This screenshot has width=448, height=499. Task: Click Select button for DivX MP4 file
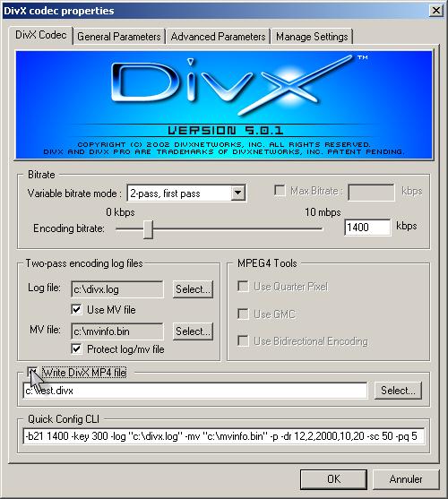pos(398,391)
